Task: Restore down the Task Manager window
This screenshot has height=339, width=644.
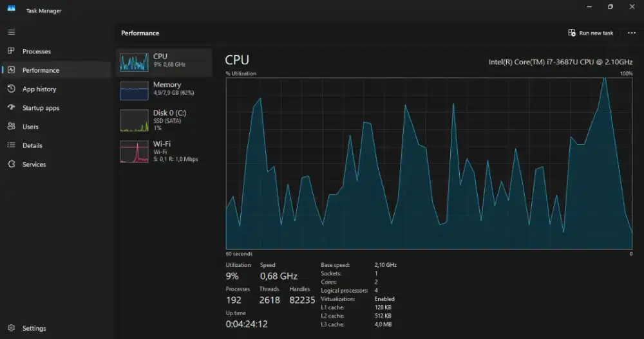Action: pyautogui.click(x=611, y=6)
